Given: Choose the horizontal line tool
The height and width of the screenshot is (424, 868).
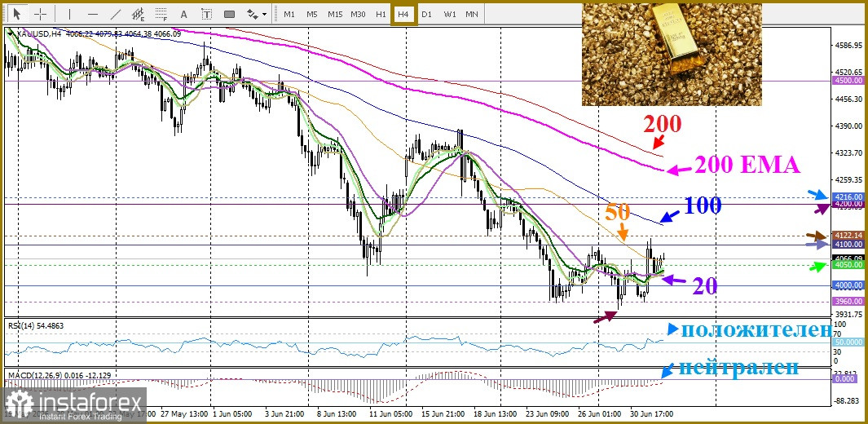Looking at the screenshot, I should 92,14.
